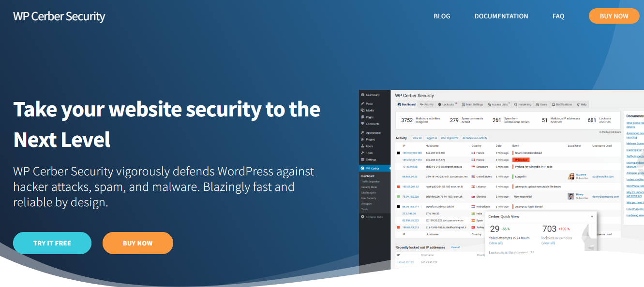
Task: Click IP address 149.202.239.100 link
Action: 412,153
